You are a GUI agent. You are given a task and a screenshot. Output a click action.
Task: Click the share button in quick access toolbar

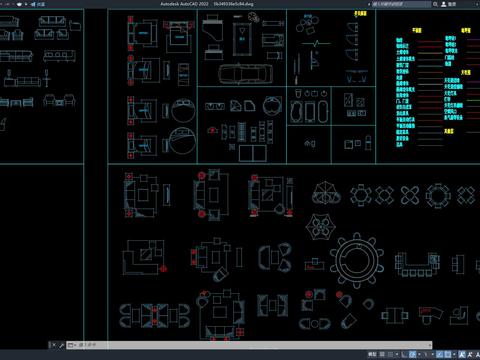[37, 4]
